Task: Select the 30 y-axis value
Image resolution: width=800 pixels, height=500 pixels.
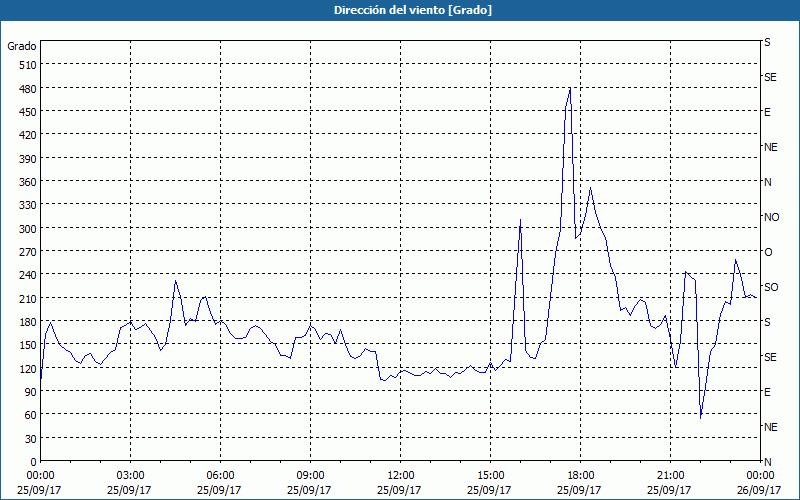Action: 31,438
